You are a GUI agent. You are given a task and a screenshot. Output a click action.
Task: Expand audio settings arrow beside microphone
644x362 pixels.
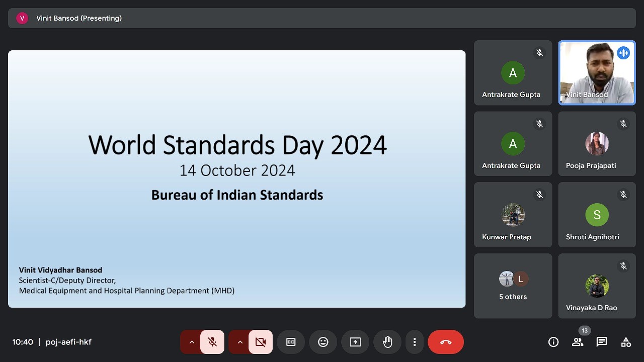coord(191,342)
